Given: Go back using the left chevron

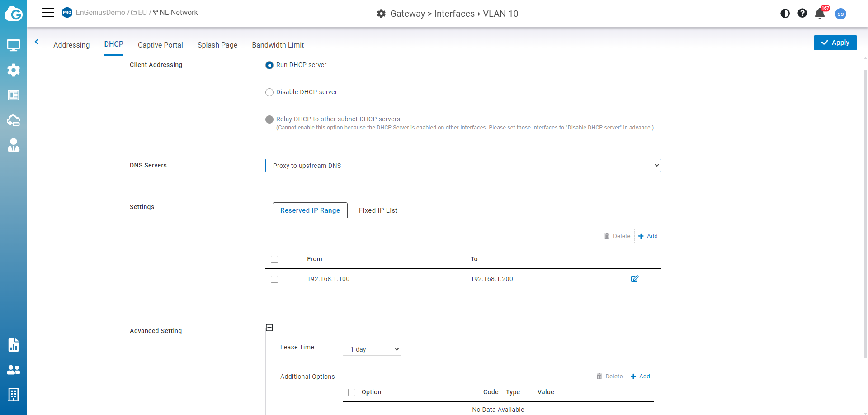Looking at the screenshot, I should pos(37,42).
